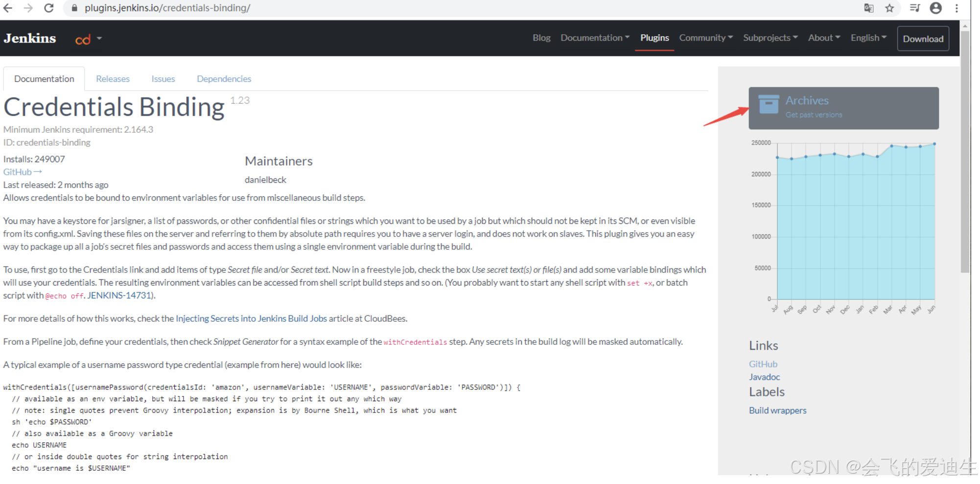Open the Blog nav item
The image size is (980, 484).
pyautogui.click(x=541, y=38)
